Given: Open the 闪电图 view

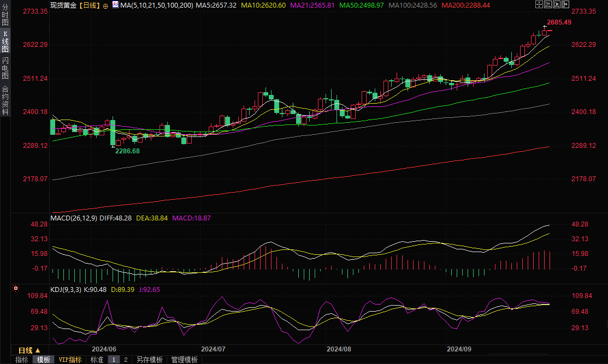Looking at the screenshot, I should (5, 68).
